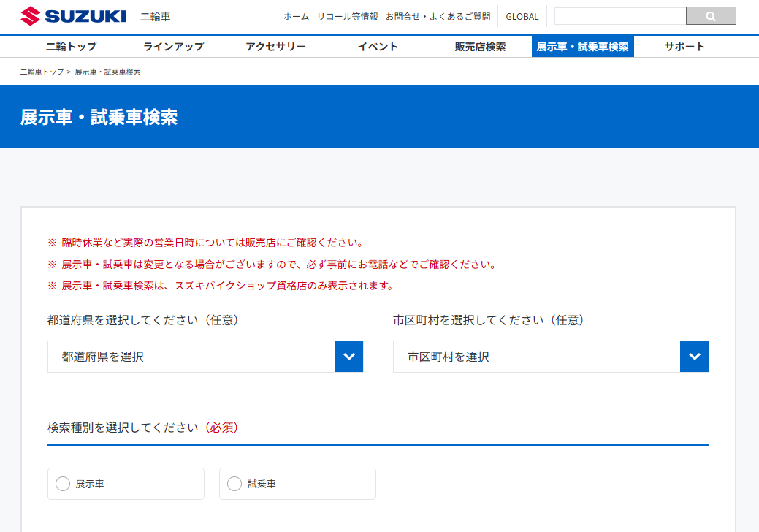Image resolution: width=759 pixels, height=532 pixels.
Task: Click the ホーム link
Action: pos(295,15)
